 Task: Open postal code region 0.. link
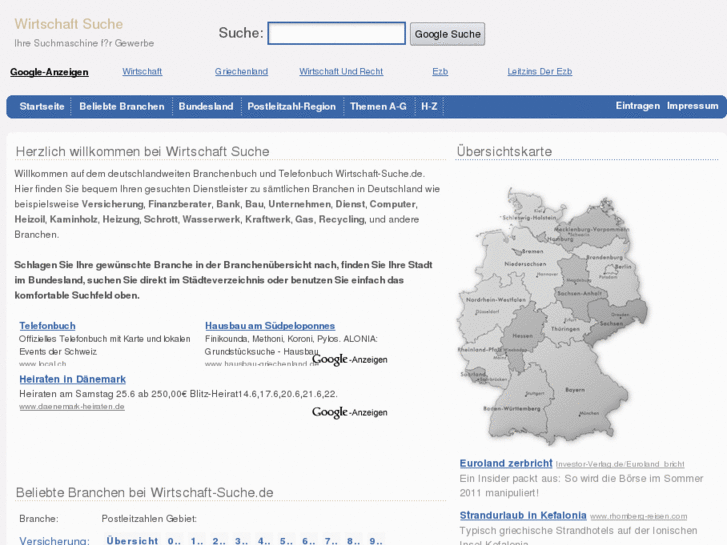(x=174, y=540)
